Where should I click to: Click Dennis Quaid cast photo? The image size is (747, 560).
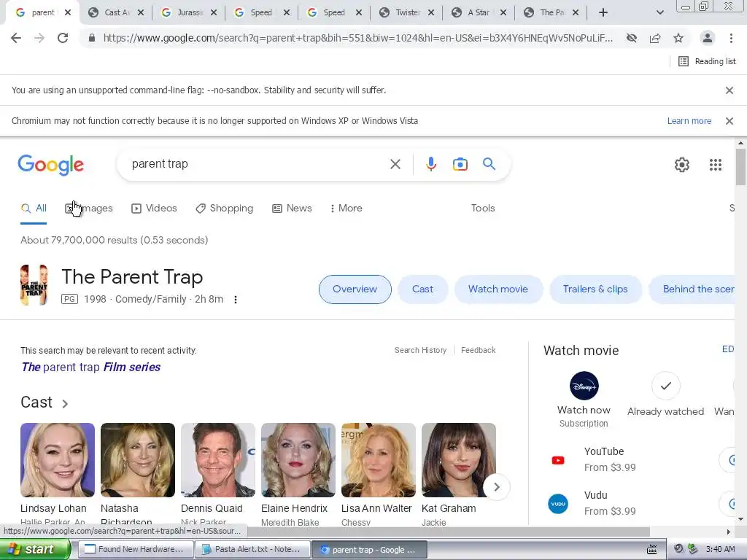(x=217, y=460)
